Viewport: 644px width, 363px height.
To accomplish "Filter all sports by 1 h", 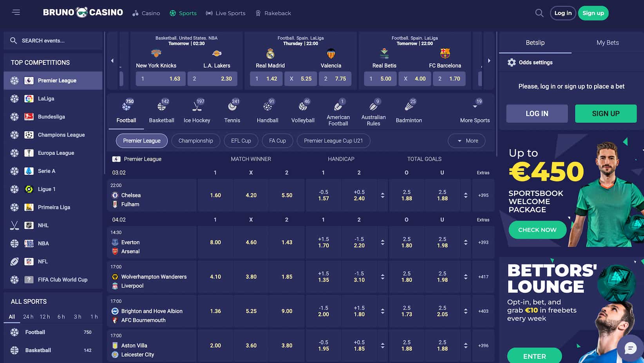I will pyautogui.click(x=94, y=316).
